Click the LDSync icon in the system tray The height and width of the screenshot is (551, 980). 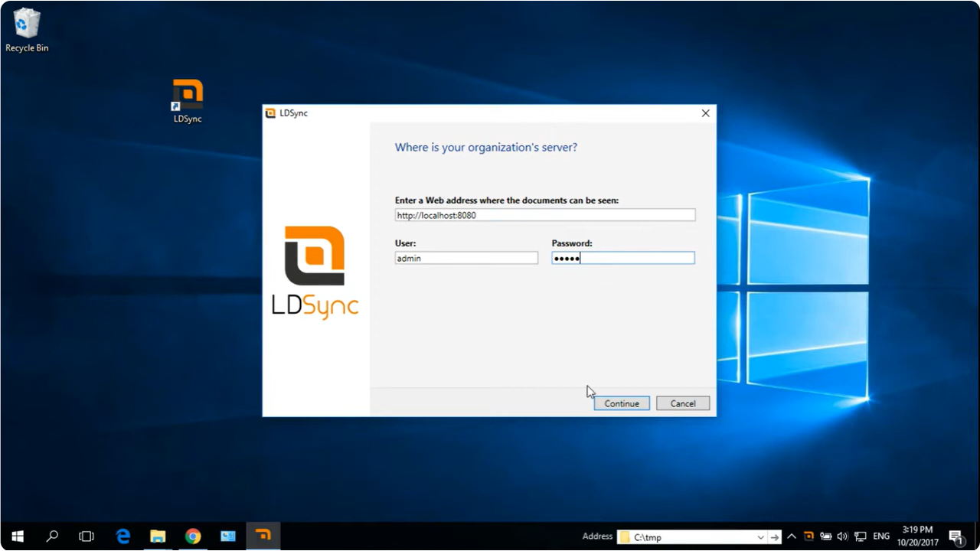pyautogui.click(x=808, y=536)
